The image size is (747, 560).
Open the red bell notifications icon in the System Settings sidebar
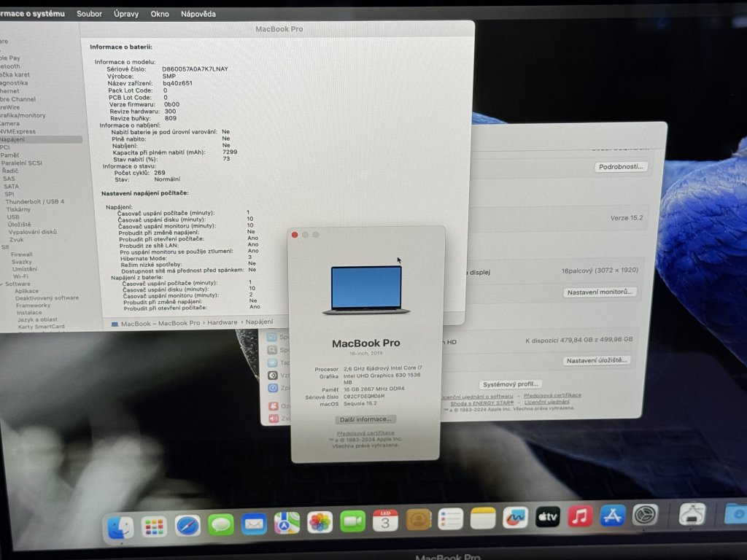pyautogui.click(x=274, y=406)
